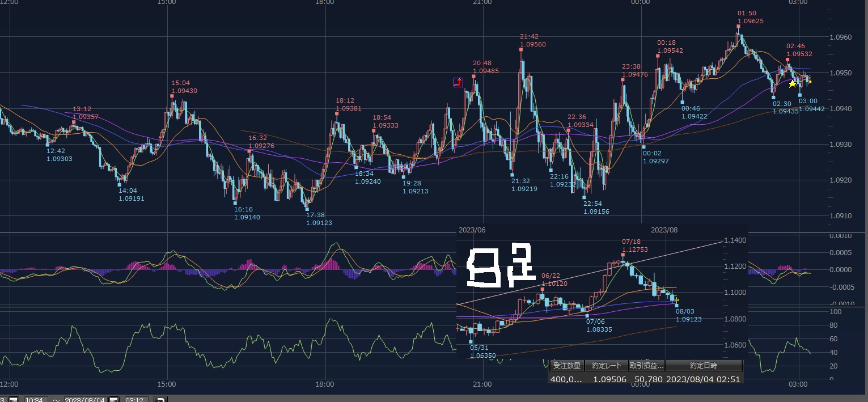The image size is (868, 402).
Task: Click the 01:50 high marker at 1.09625
Action: [x=739, y=26]
